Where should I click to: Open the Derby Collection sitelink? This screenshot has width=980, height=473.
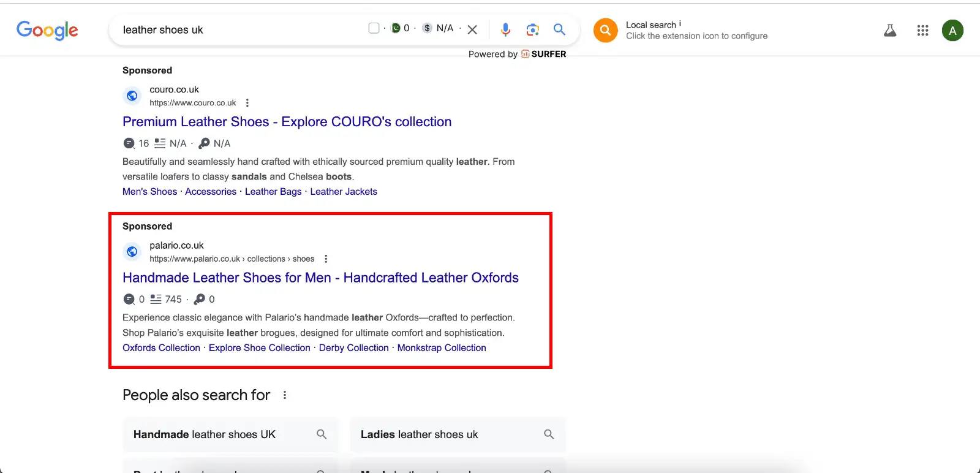point(353,348)
